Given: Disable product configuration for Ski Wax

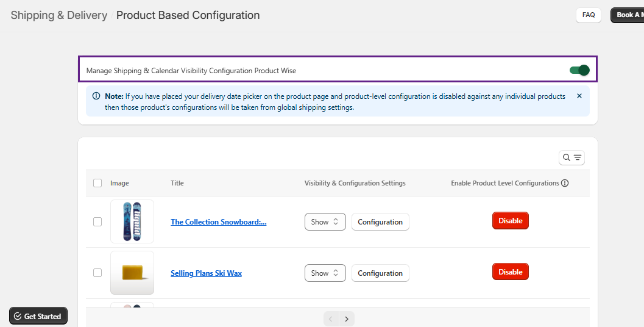Looking at the screenshot, I should pyautogui.click(x=510, y=272).
